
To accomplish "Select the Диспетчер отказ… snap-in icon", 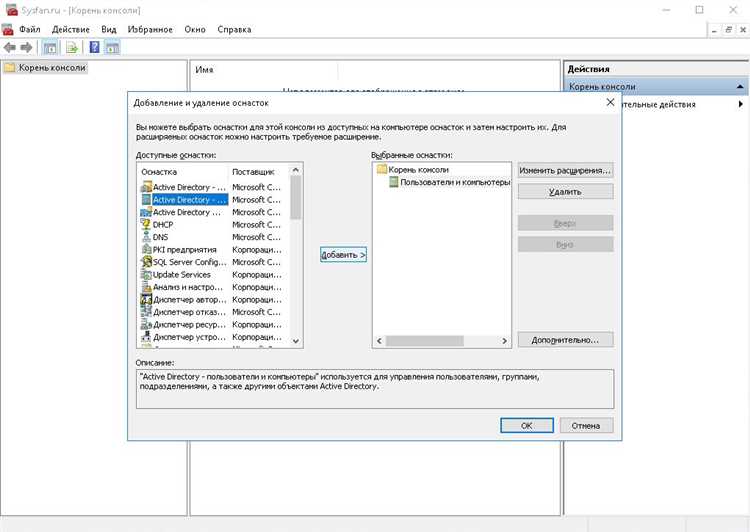I will pos(146,312).
